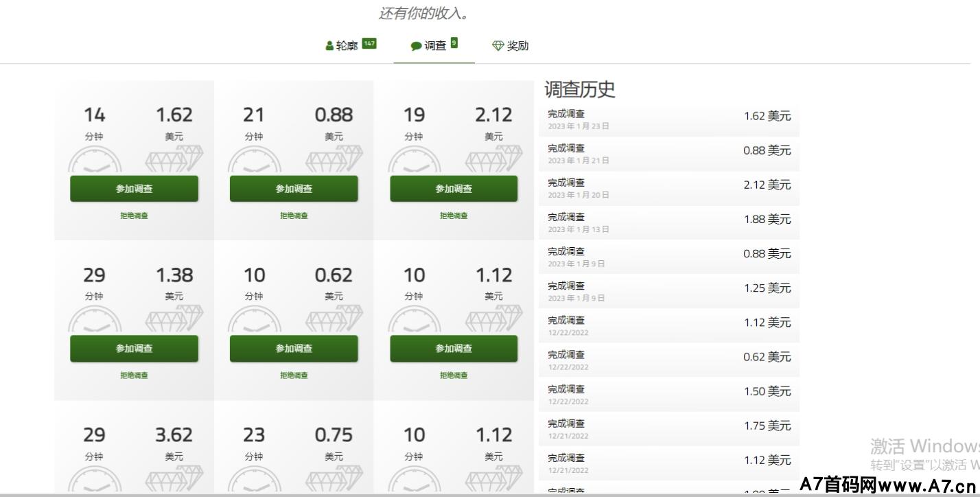
Task: Click diamond icon in the 0.88 美元 survey card
Action: click(x=334, y=159)
